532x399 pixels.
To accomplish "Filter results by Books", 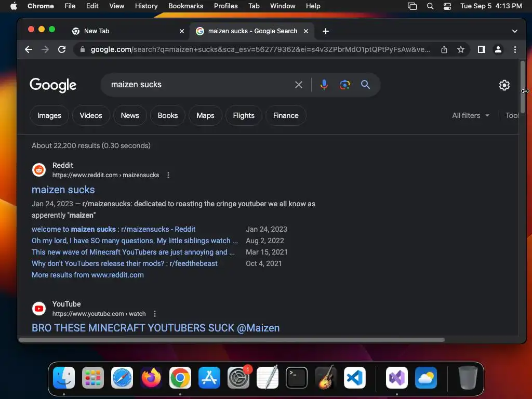I will click(168, 115).
